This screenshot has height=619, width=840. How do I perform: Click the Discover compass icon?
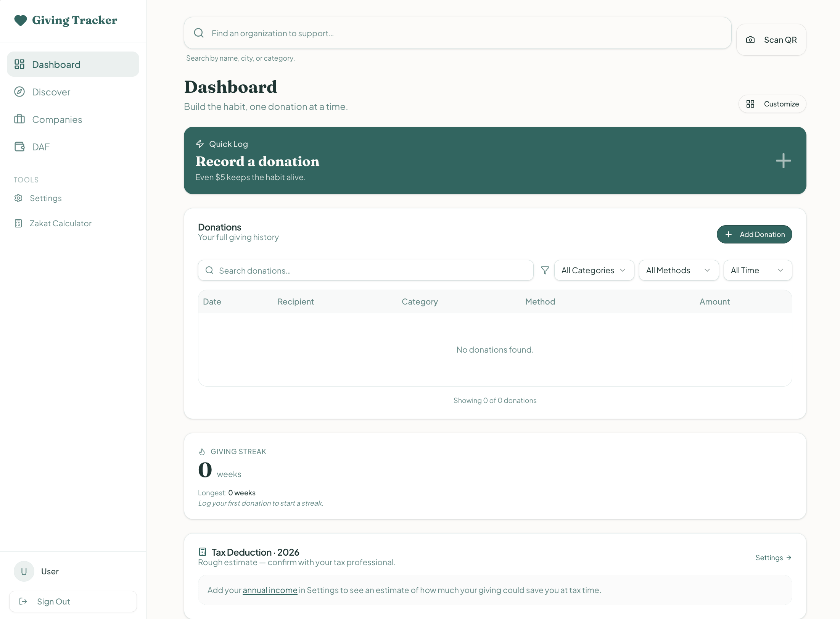(19, 92)
